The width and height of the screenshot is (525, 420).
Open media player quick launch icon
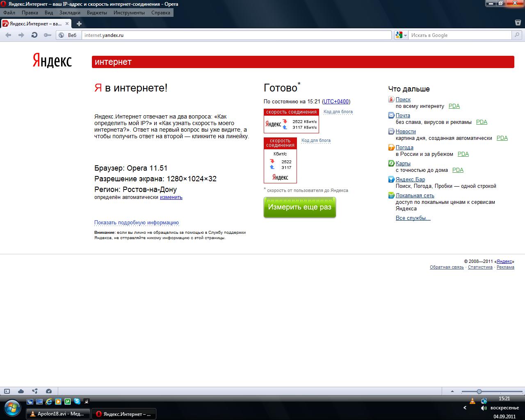click(x=58, y=402)
